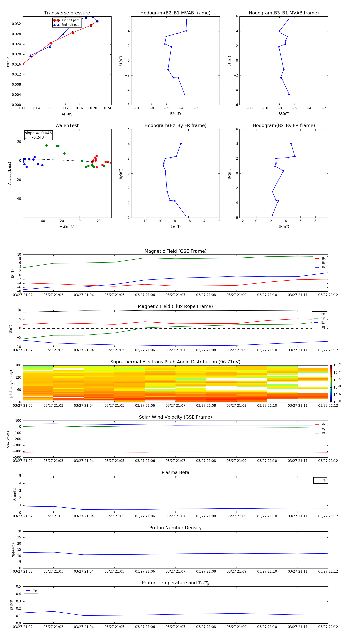This screenshot has width=351, height=644.
Task: Select the "Vx" legend entry
Action: [320, 424]
